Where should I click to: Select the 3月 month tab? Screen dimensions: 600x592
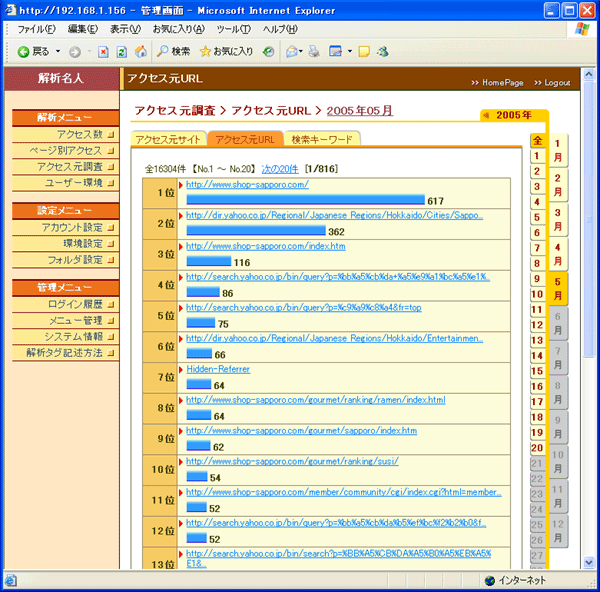point(558,220)
